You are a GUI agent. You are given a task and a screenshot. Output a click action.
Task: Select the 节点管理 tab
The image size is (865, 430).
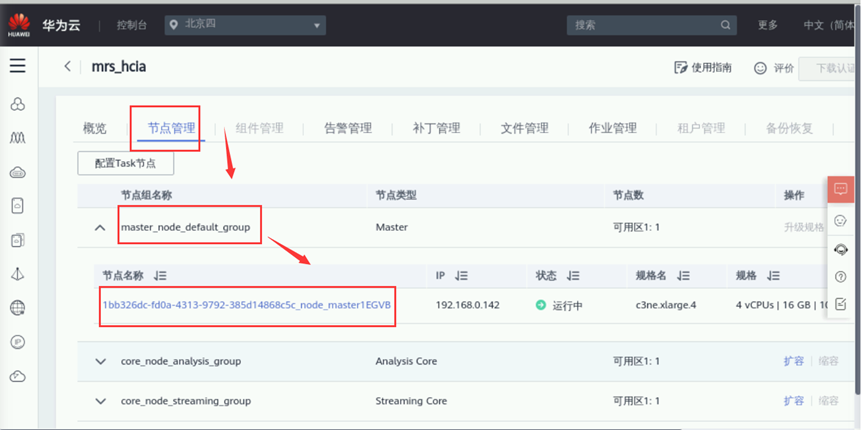(171, 129)
